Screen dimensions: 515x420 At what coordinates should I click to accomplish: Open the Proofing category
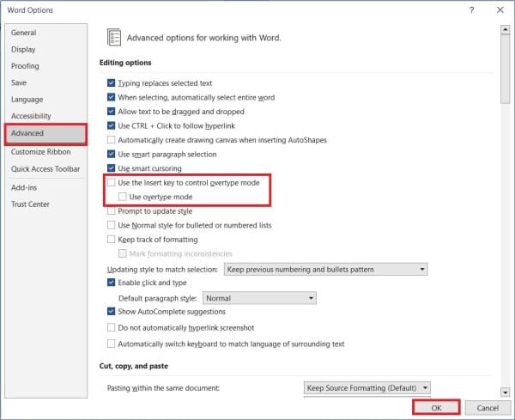[25, 66]
